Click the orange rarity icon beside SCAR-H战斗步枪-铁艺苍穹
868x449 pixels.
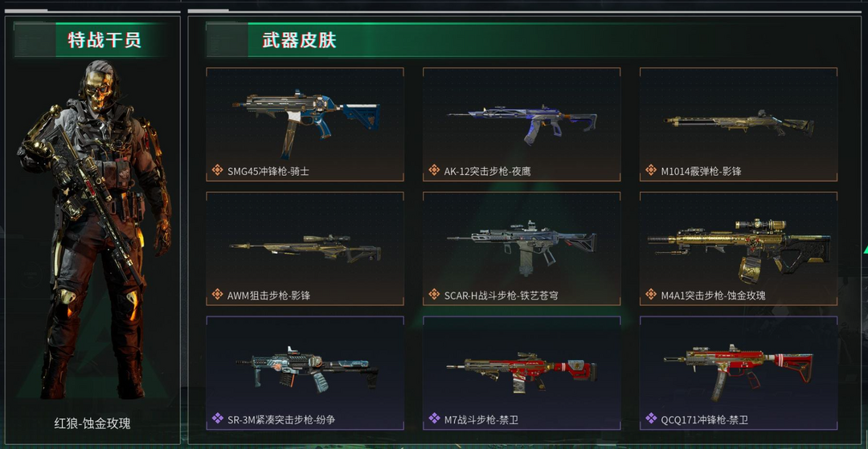point(435,296)
